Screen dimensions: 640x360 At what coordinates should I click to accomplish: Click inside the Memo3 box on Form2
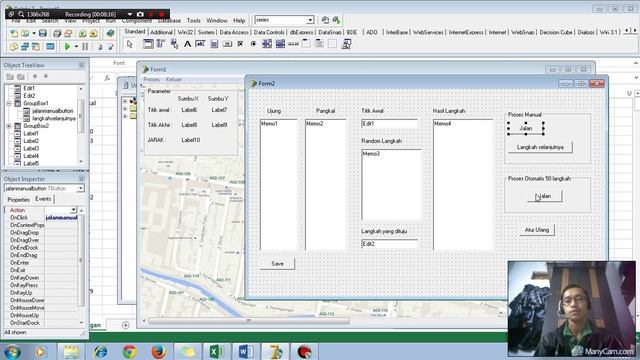point(391,184)
